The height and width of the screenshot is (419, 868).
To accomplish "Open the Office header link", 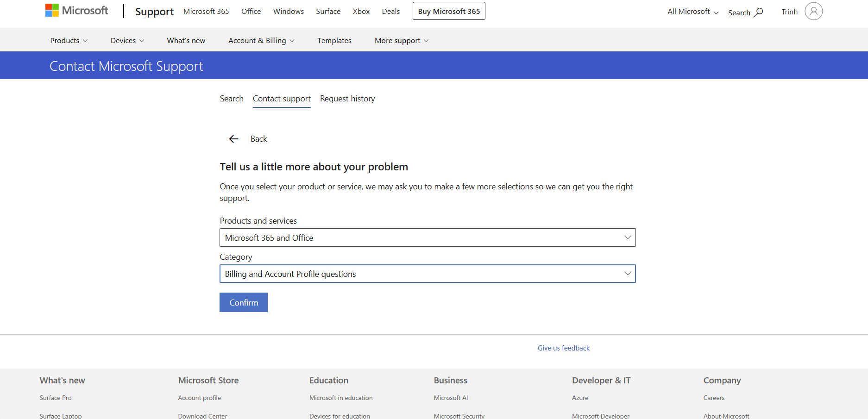I will [x=251, y=11].
